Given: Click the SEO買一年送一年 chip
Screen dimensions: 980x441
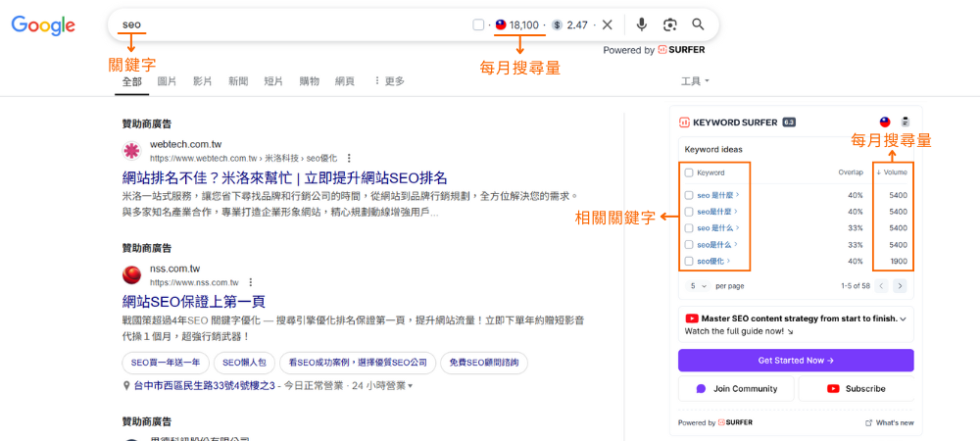Looking at the screenshot, I should [x=166, y=363].
